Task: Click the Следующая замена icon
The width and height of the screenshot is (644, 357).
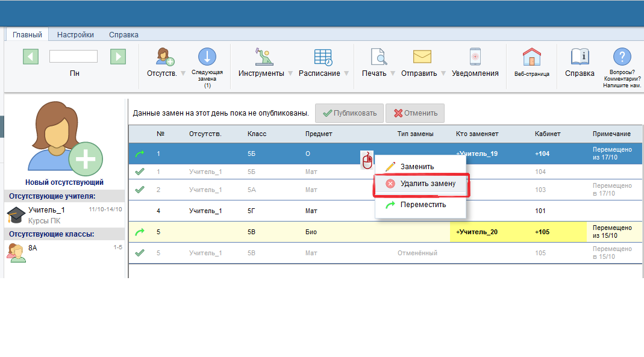Action: click(x=207, y=57)
